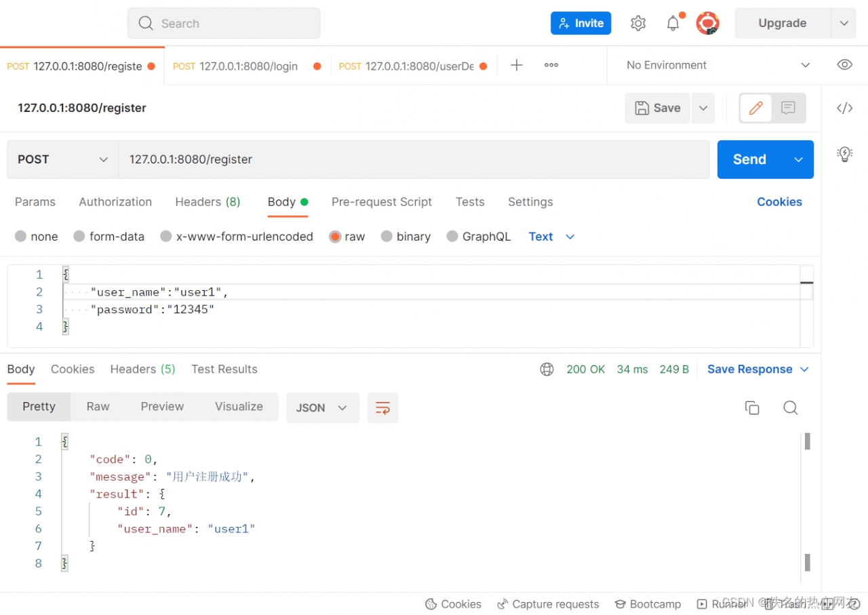Open the environment quick look eye icon
868x615 pixels.
844,65
